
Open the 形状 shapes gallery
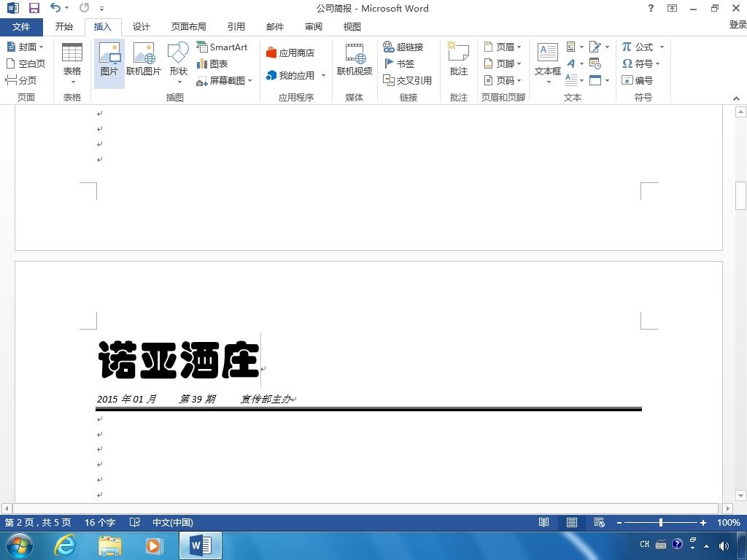point(178,64)
